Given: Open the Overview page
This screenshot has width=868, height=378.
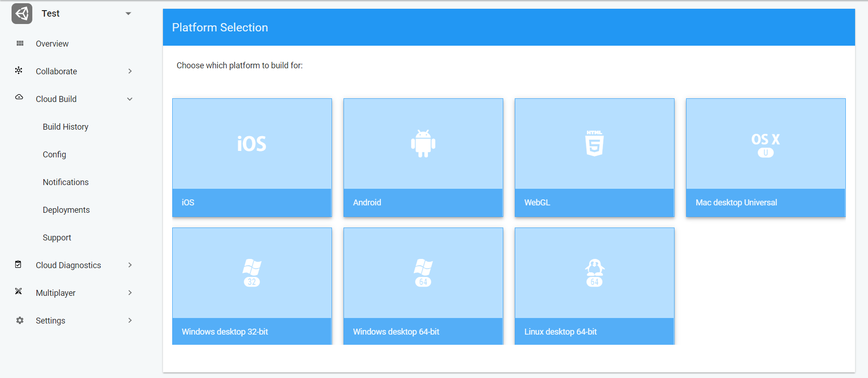Looking at the screenshot, I should 52,44.
